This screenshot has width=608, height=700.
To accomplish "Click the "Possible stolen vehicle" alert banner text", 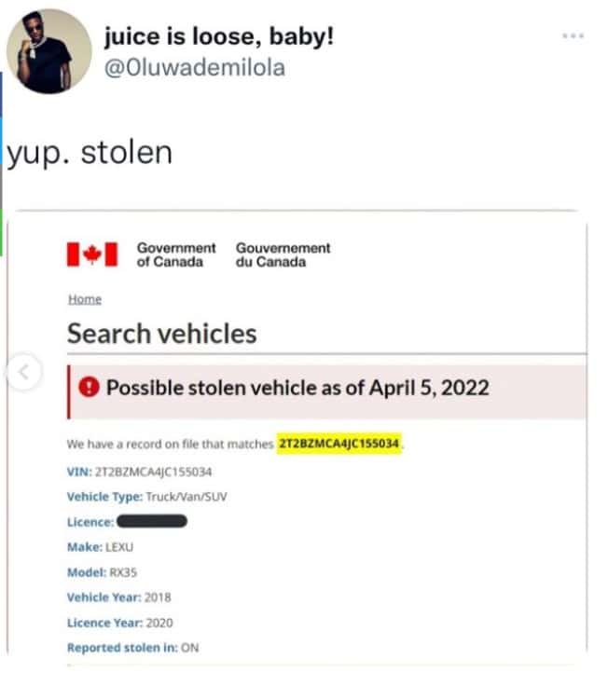I will click(297, 388).
